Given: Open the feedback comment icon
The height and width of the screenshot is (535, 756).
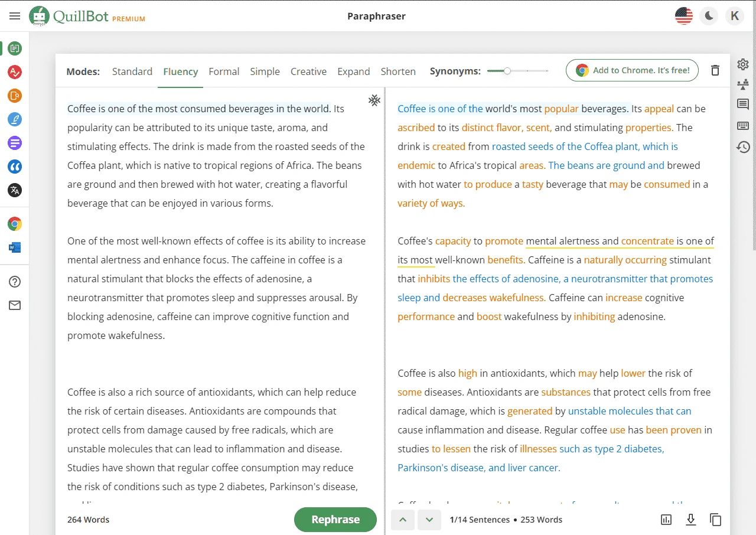Looking at the screenshot, I should coord(743,105).
